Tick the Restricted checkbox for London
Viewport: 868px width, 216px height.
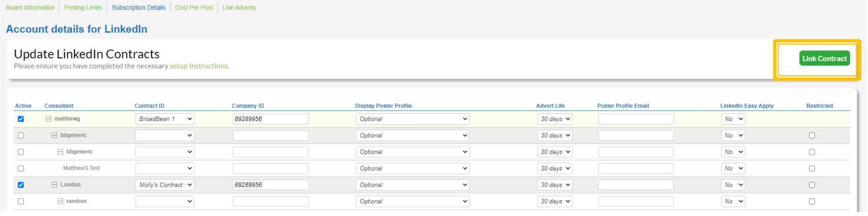811,185
